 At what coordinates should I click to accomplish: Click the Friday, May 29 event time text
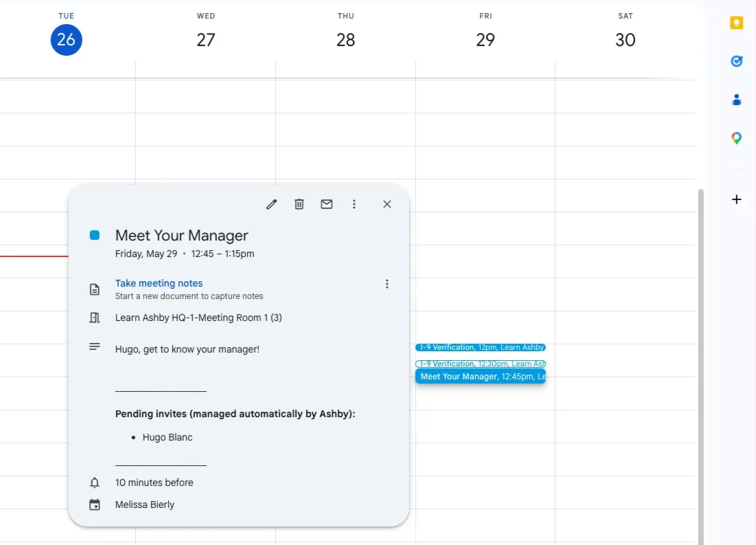(185, 254)
